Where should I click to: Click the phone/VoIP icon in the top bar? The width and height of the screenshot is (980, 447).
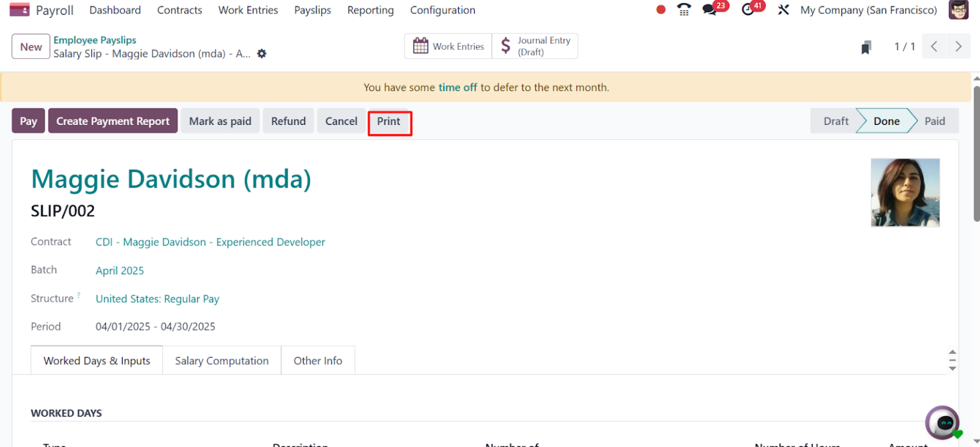(683, 10)
